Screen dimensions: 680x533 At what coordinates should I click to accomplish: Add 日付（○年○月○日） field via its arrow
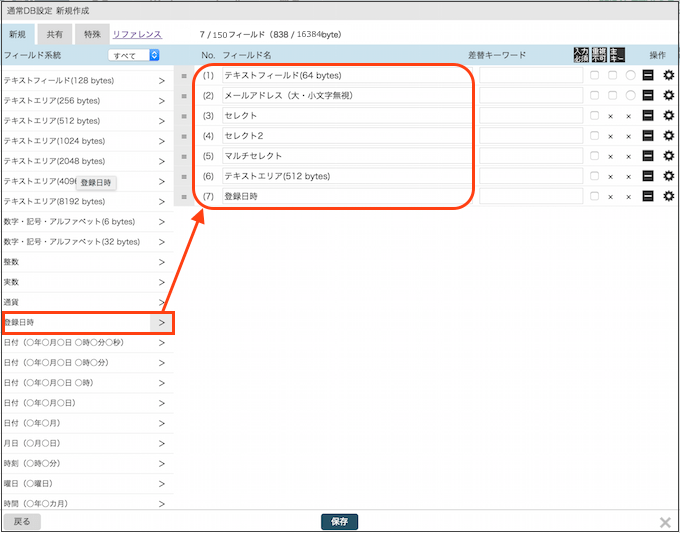[x=161, y=403]
